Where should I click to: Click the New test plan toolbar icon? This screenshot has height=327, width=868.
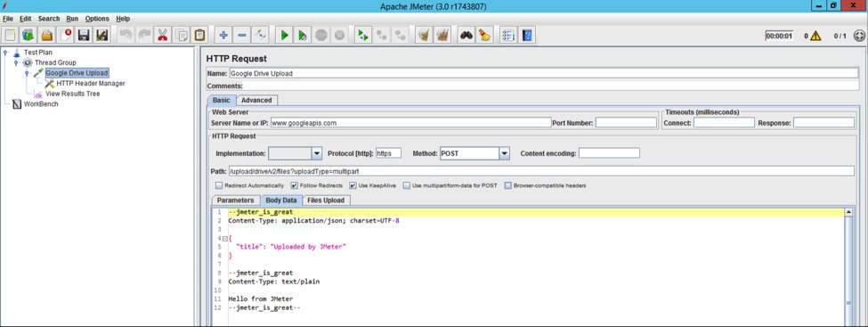click(10, 36)
